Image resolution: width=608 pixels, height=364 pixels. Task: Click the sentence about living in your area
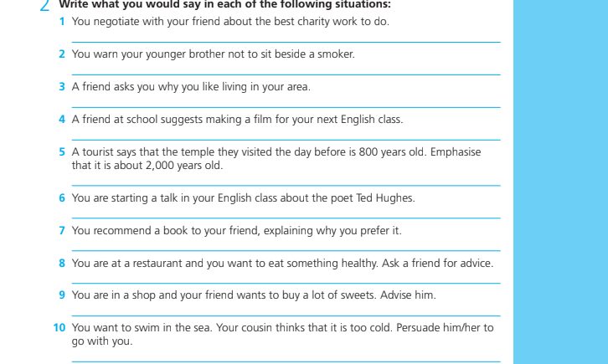[x=191, y=86]
